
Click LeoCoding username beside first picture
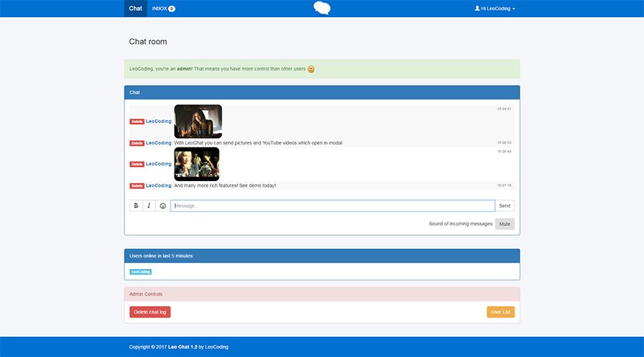[x=159, y=121]
